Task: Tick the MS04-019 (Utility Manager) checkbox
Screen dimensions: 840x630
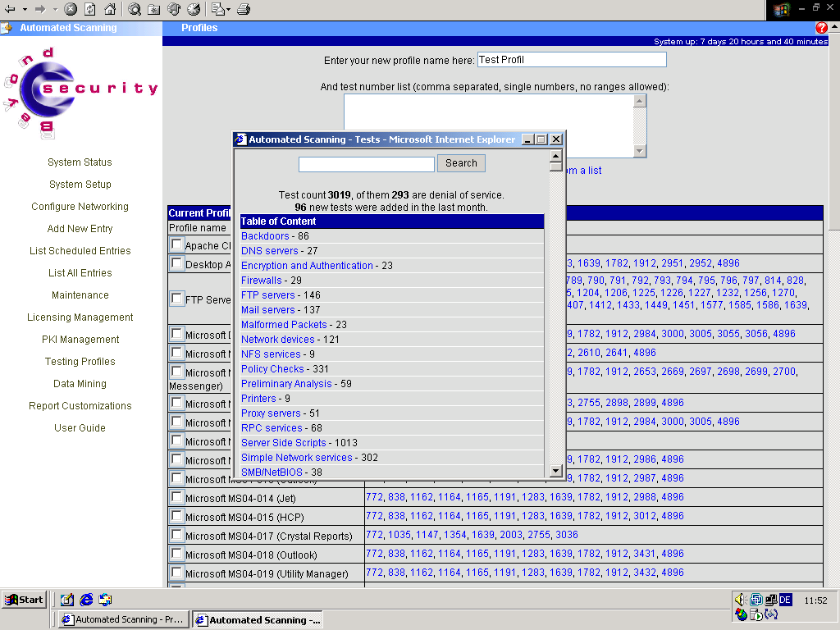Action: (x=176, y=572)
